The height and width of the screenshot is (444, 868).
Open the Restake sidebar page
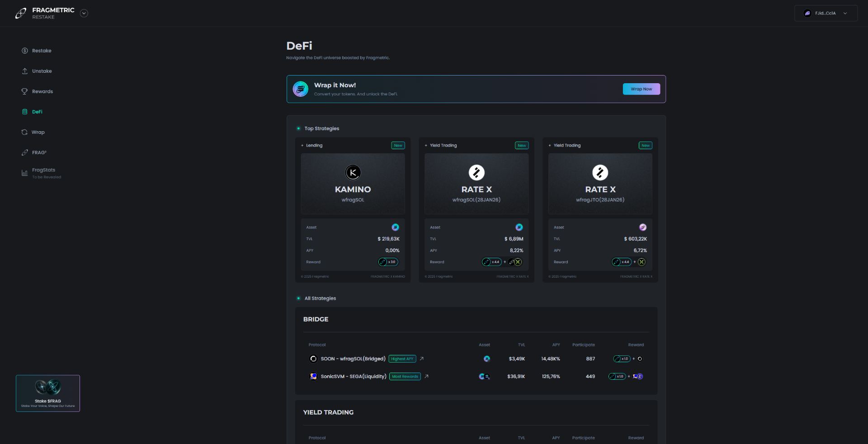(x=41, y=51)
